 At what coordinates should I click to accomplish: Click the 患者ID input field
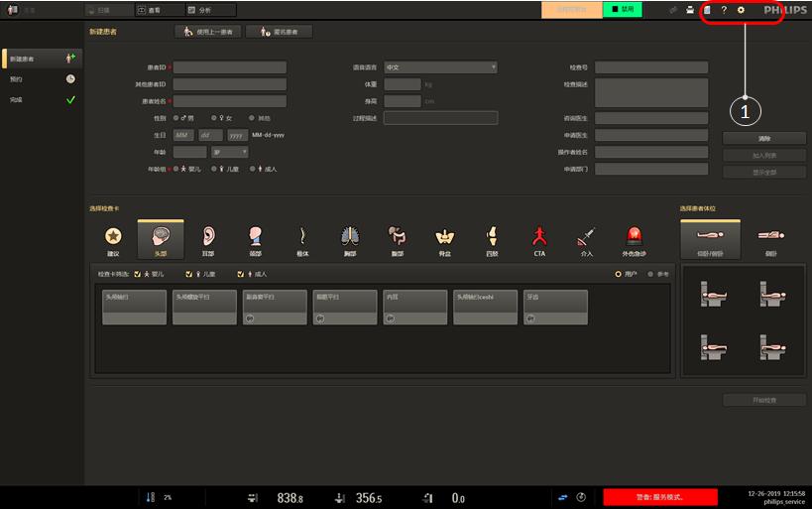[230, 67]
